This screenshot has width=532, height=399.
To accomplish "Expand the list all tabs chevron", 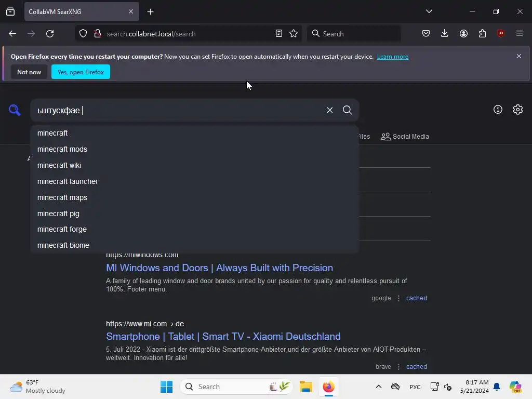I will pyautogui.click(x=429, y=11).
